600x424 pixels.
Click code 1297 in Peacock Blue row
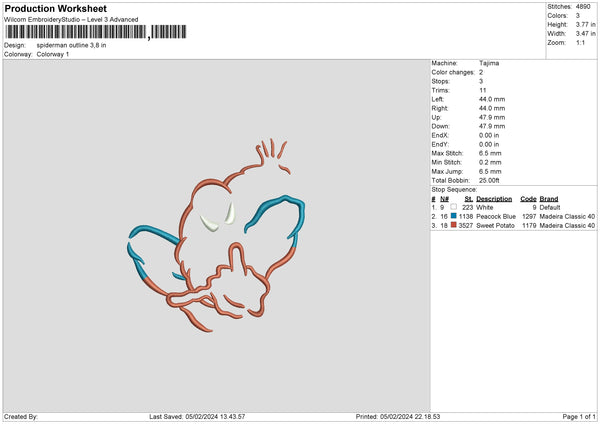[529, 217]
